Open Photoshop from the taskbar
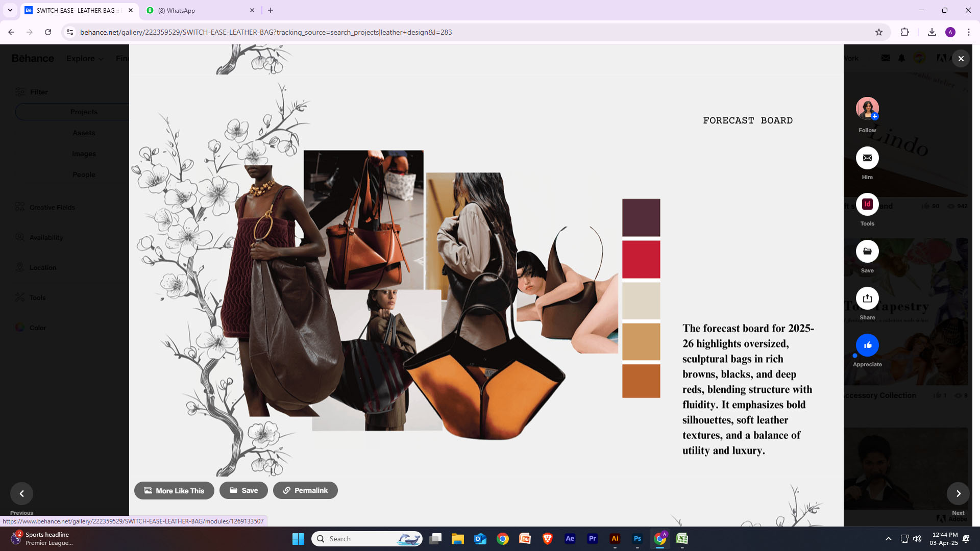Viewport: 980px width, 551px height. (637, 539)
